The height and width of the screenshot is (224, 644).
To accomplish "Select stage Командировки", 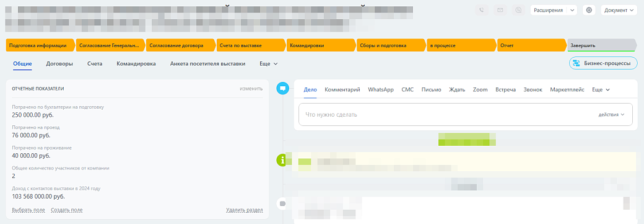I will [x=321, y=46].
